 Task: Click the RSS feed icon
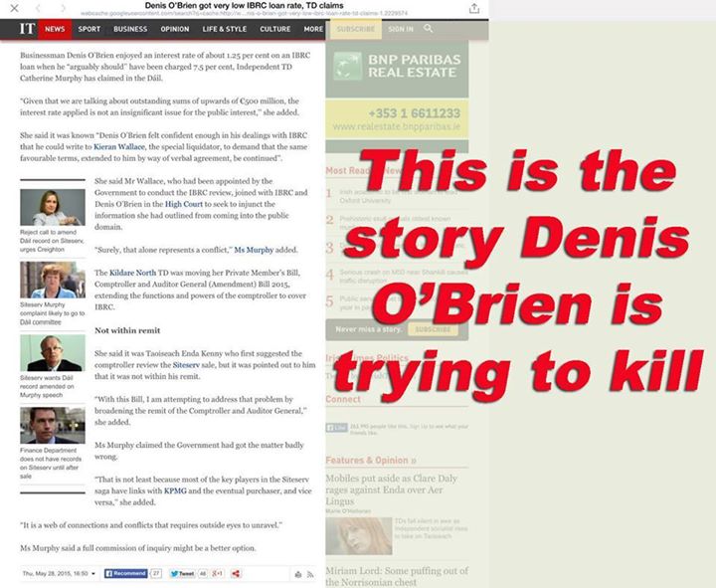(310, 574)
